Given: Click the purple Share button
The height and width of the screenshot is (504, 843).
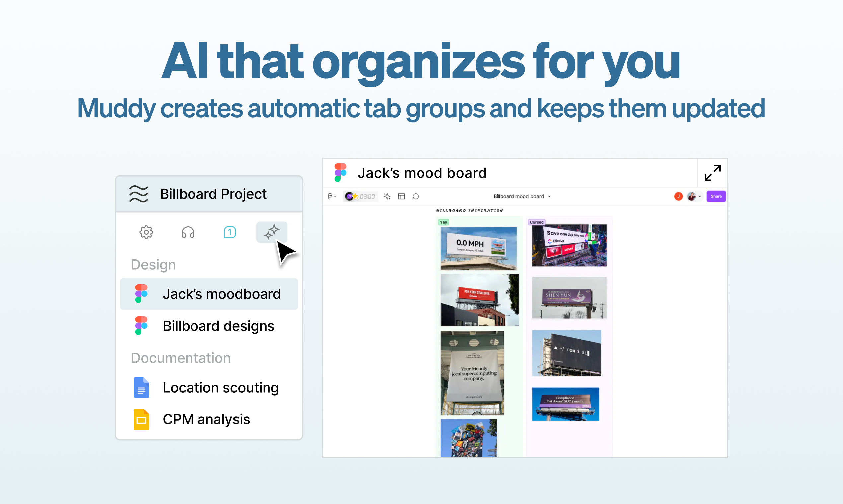Looking at the screenshot, I should click(716, 196).
